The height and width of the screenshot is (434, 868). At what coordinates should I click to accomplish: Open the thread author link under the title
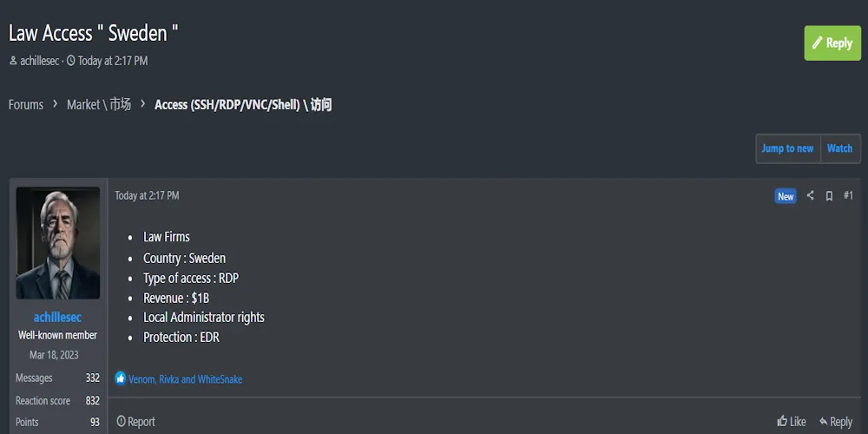click(39, 61)
